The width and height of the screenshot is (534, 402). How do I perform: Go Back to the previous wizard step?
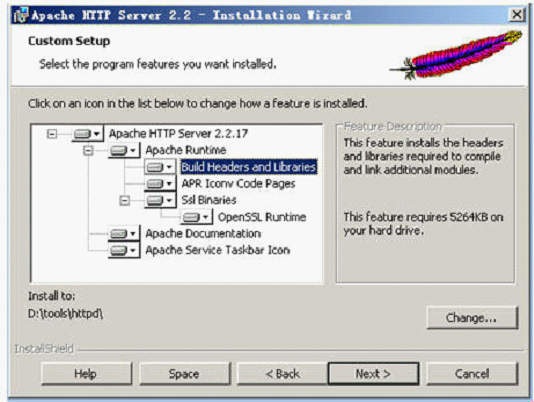(x=282, y=374)
